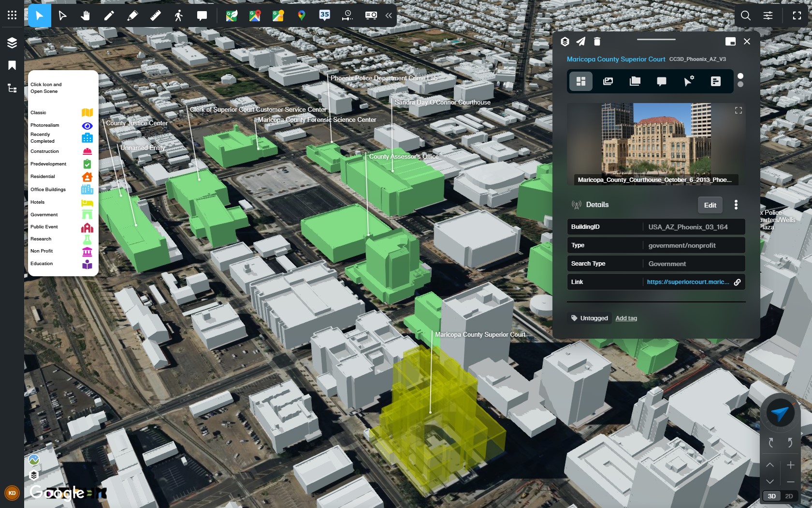812x508 pixels.
Task: Open layers panel in left sidebar
Action: point(12,43)
